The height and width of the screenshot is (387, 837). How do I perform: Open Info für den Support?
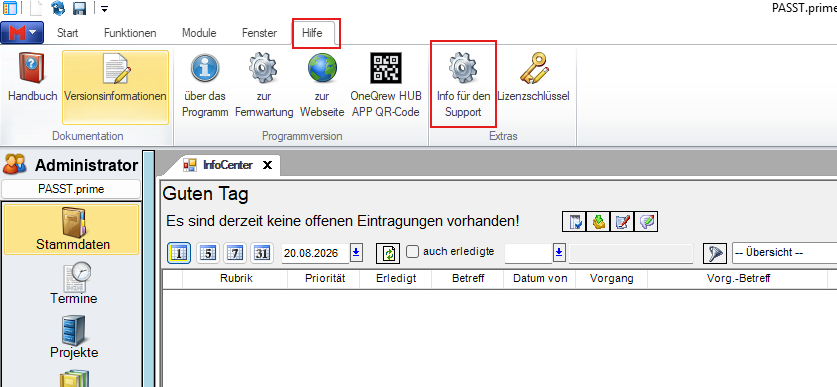pyautogui.click(x=463, y=85)
